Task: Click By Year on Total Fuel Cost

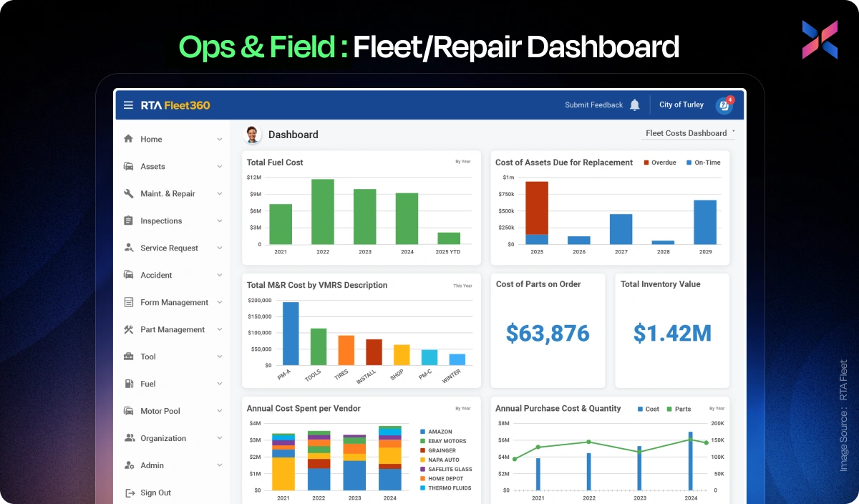Action: pos(463,162)
